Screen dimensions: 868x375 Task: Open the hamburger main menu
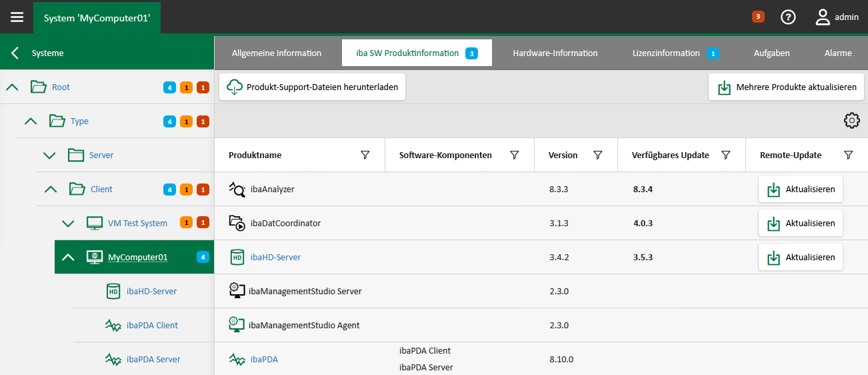coord(17,17)
